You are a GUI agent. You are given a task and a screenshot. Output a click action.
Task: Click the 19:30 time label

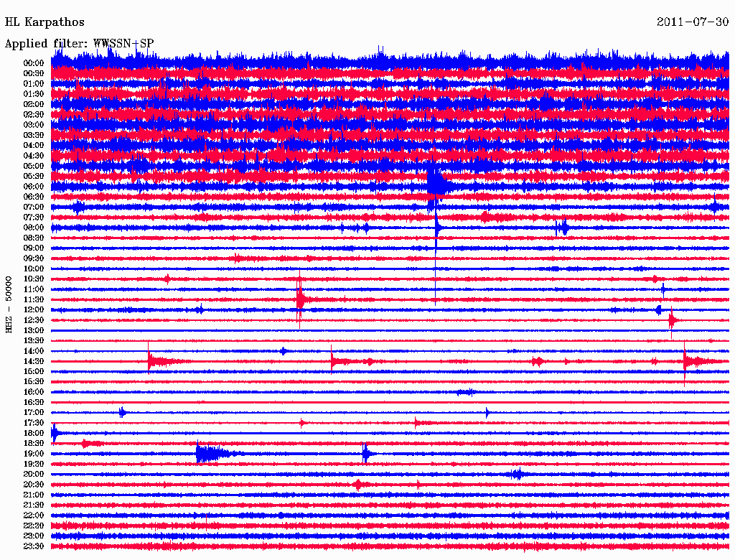pyautogui.click(x=34, y=464)
